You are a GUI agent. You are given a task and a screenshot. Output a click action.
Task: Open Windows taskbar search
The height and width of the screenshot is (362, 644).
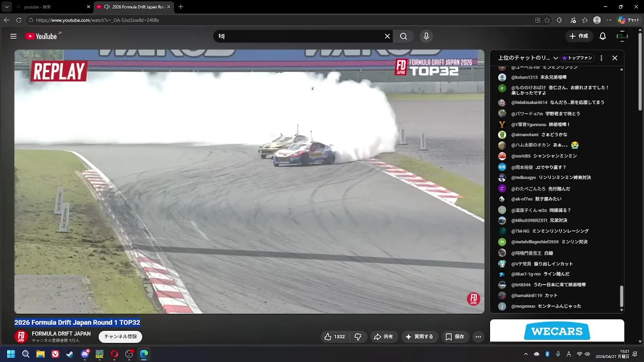click(x=26, y=354)
